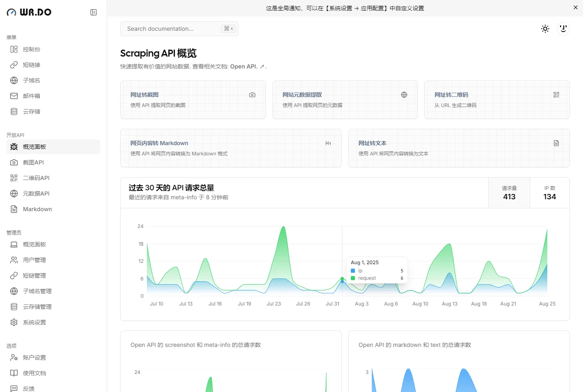Screen dimensions: 583x392
Task: Click the QR code icon on 网址转二维码 card
Action: 556,95
